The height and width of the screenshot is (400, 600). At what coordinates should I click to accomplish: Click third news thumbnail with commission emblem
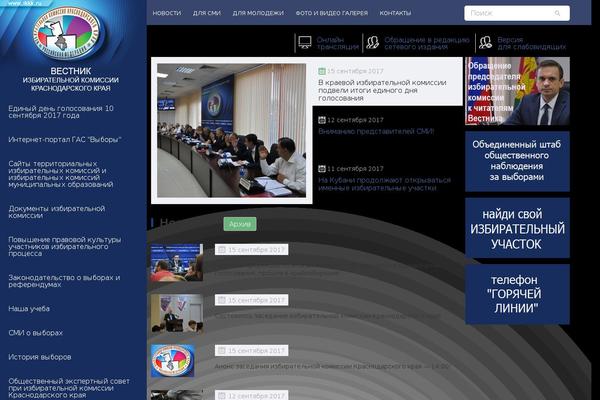coord(173,361)
